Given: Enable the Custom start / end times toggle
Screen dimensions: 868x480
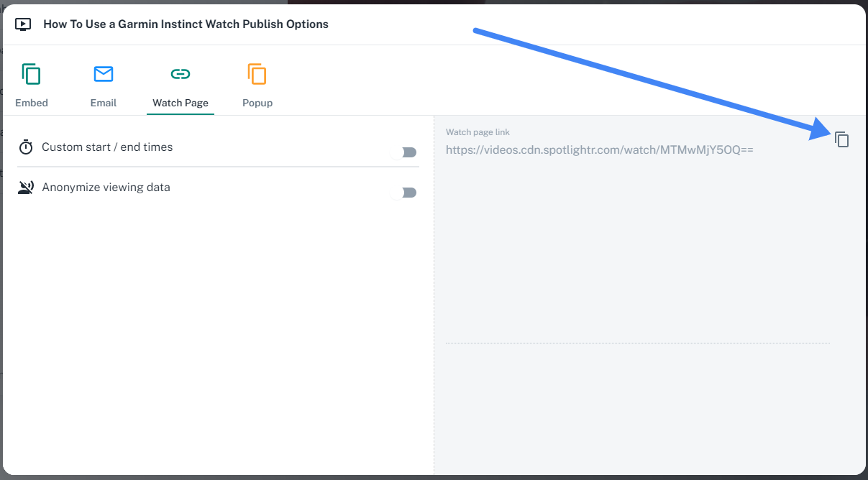Looking at the screenshot, I should pyautogui.click(x=406, y=152).
